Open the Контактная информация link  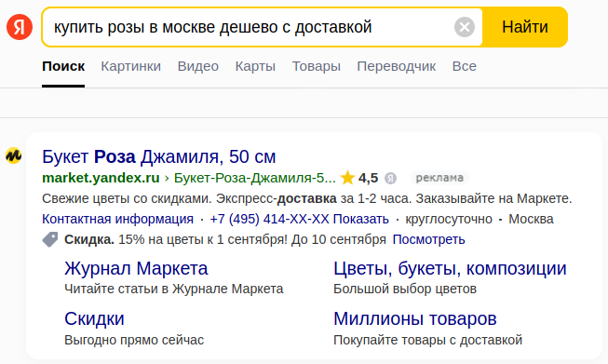(118, 219)
